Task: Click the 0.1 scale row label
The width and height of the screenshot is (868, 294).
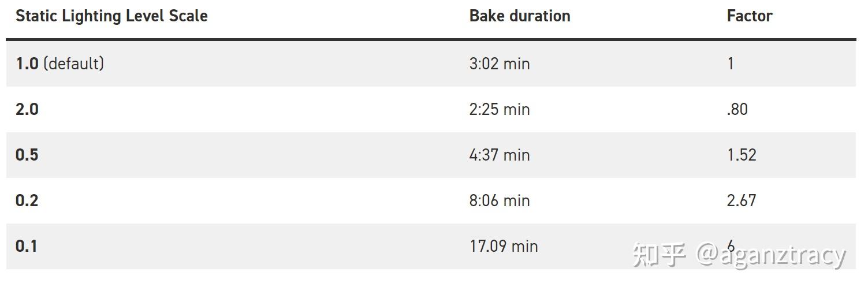Action: click(x=27, y=246)
